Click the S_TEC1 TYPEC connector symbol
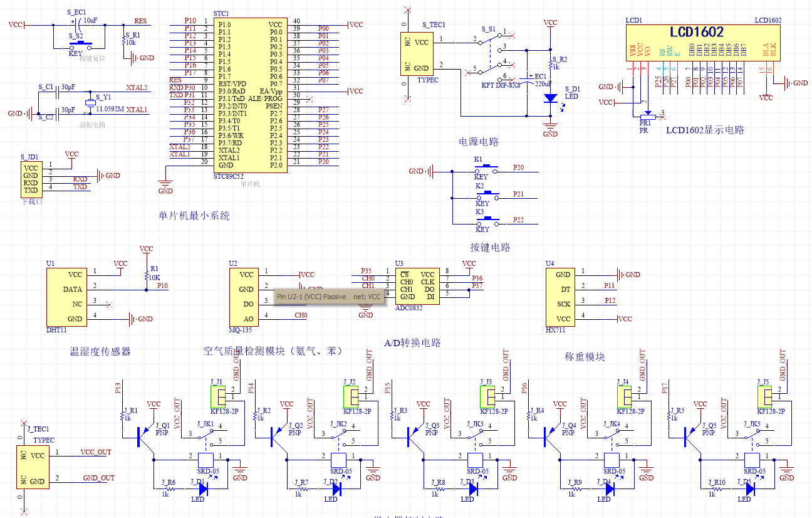This screenshot has height=518, width=812. point(416,54)
